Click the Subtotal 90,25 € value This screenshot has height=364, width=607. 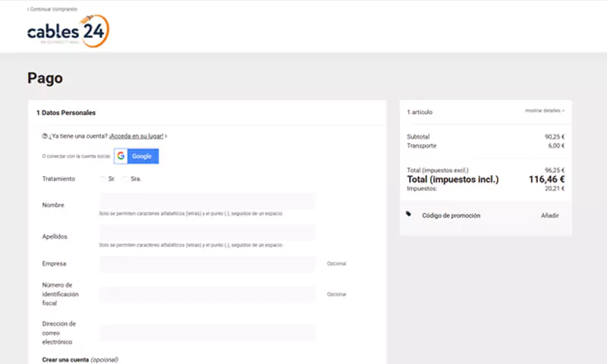coord(555,136)
